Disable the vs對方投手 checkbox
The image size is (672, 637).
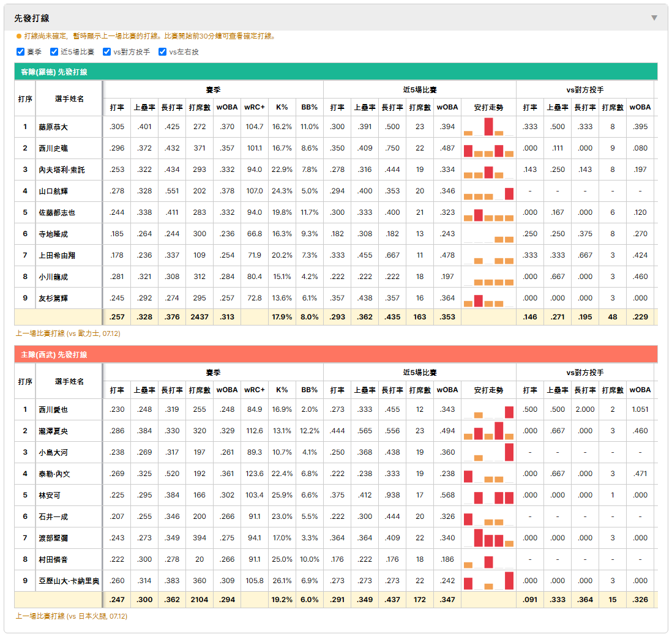tap(106, 52)
